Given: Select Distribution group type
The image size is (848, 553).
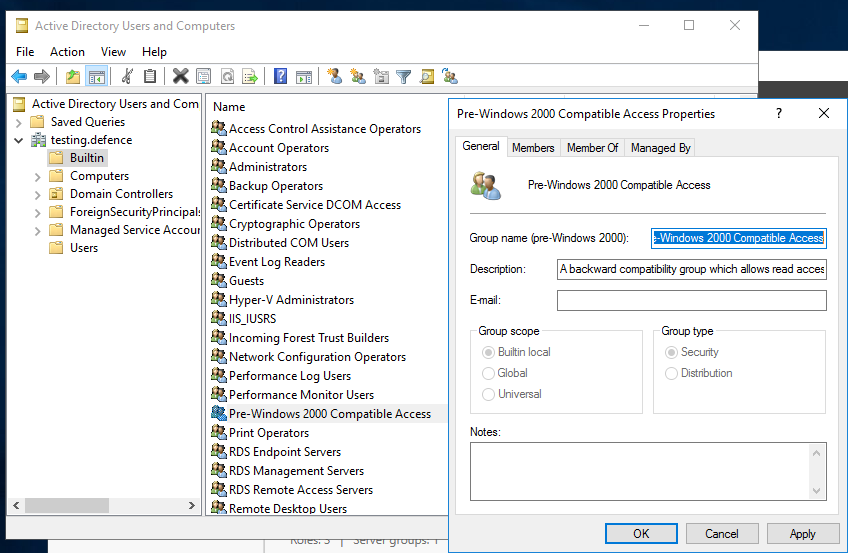Looking at the screenshot, I should click(671, 374).
